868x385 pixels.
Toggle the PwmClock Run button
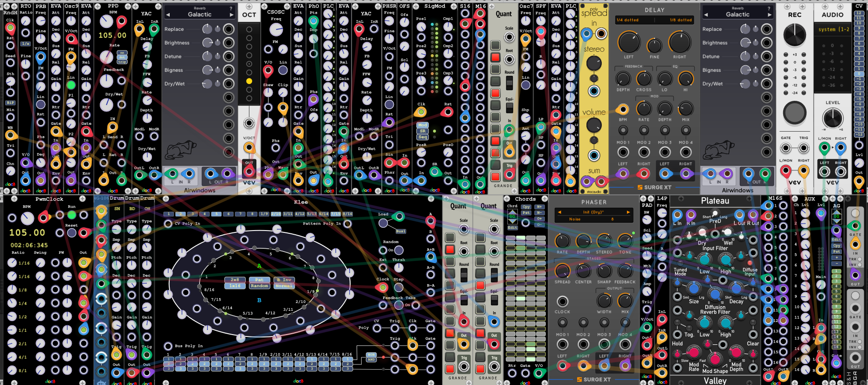(71, 215)
